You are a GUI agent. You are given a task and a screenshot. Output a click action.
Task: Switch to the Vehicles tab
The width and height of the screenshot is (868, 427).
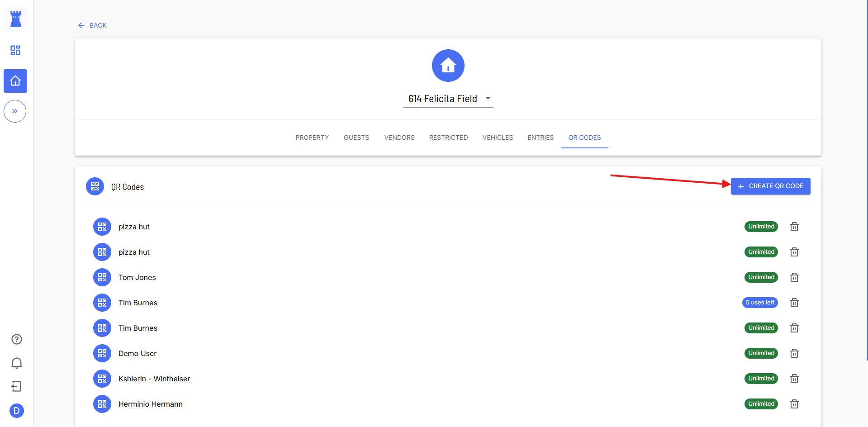pyautogui.click(x=497, y=138)
